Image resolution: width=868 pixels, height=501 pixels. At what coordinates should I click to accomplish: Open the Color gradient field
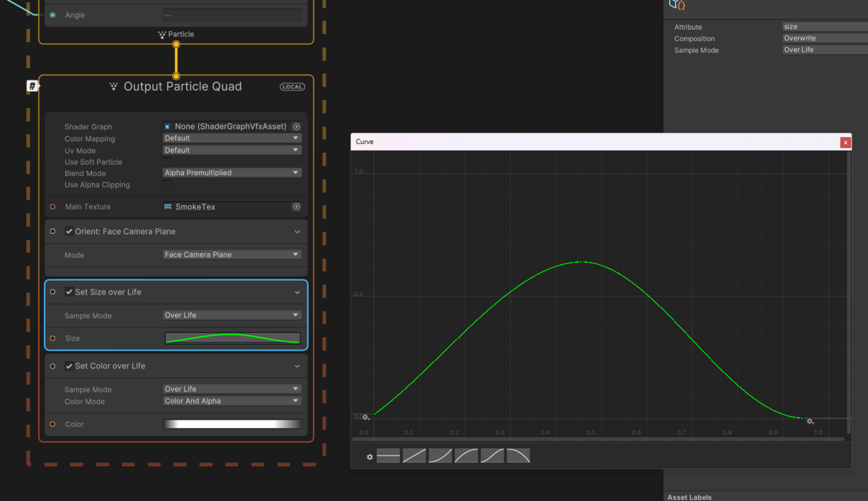(x=232, y=424)
